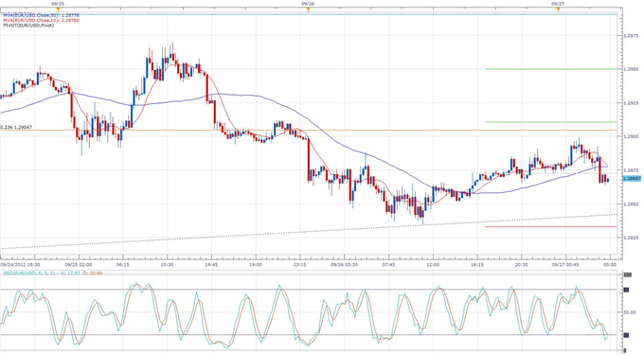Click the 20:30 time axis label

521,265
